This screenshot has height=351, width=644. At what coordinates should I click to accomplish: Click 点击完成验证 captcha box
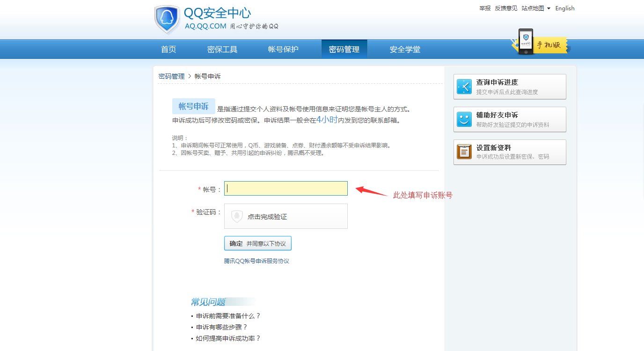286,216
